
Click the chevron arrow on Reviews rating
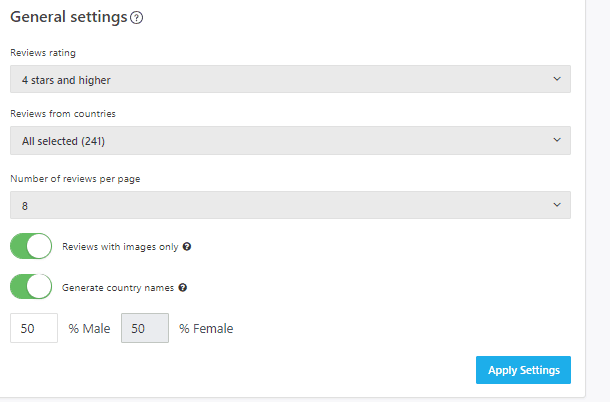(x=557, y=79)
